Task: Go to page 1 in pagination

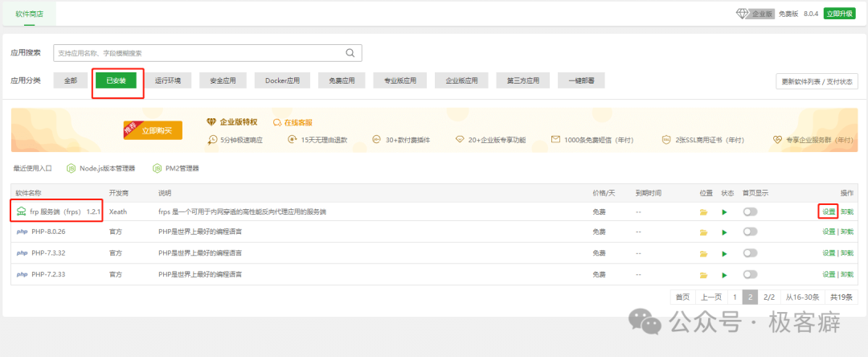Action: point(734,297)
